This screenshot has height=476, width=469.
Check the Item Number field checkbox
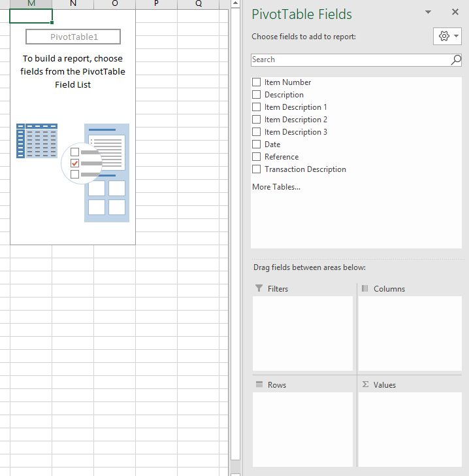tap(256, 82)
